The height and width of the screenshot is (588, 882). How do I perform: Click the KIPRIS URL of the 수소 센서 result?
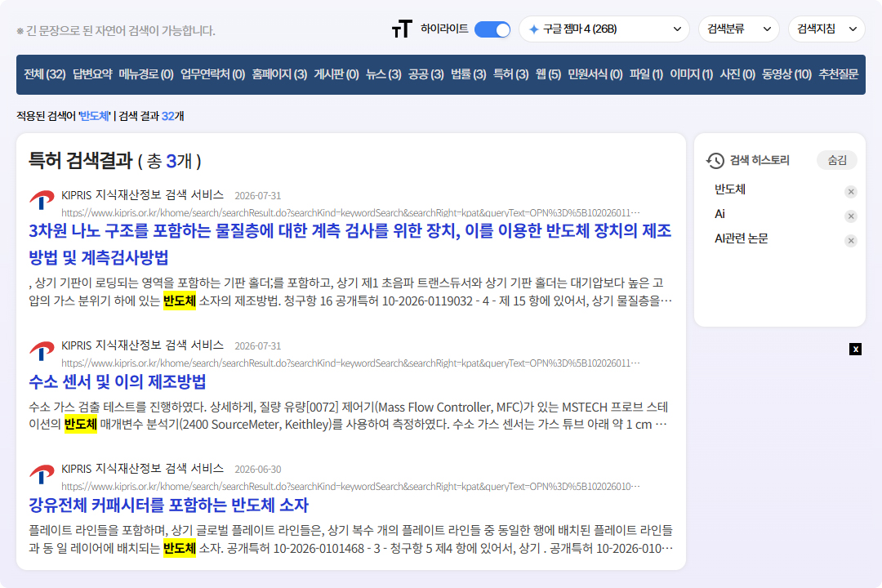coord(350,363)
